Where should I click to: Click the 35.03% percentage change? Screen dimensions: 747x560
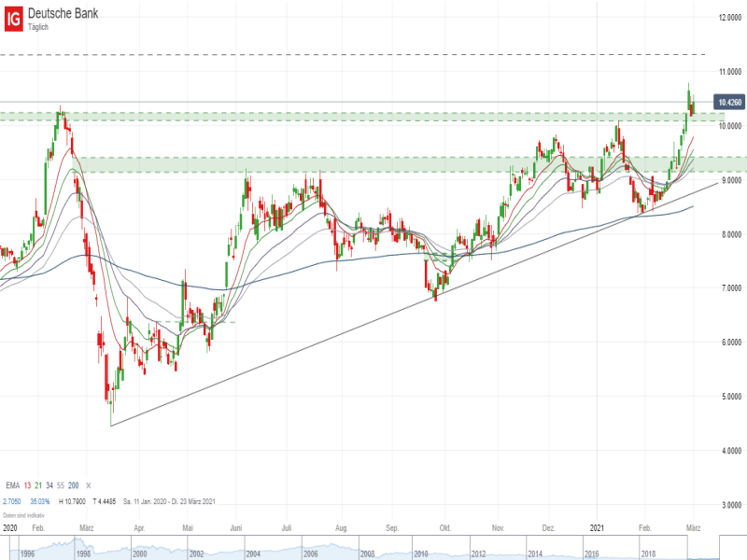pos(40,501)
